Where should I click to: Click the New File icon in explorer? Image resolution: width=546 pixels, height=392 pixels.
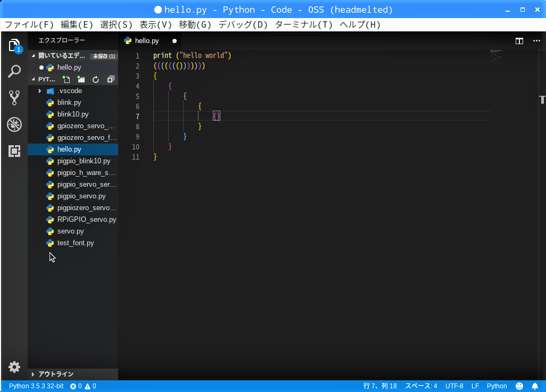point(66,79)
